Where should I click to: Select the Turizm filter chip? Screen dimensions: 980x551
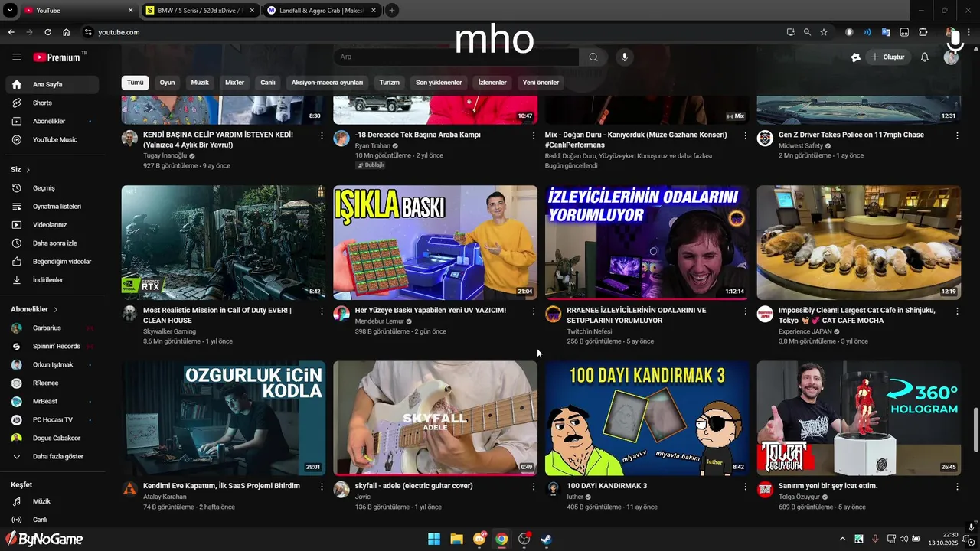point(390,83)
